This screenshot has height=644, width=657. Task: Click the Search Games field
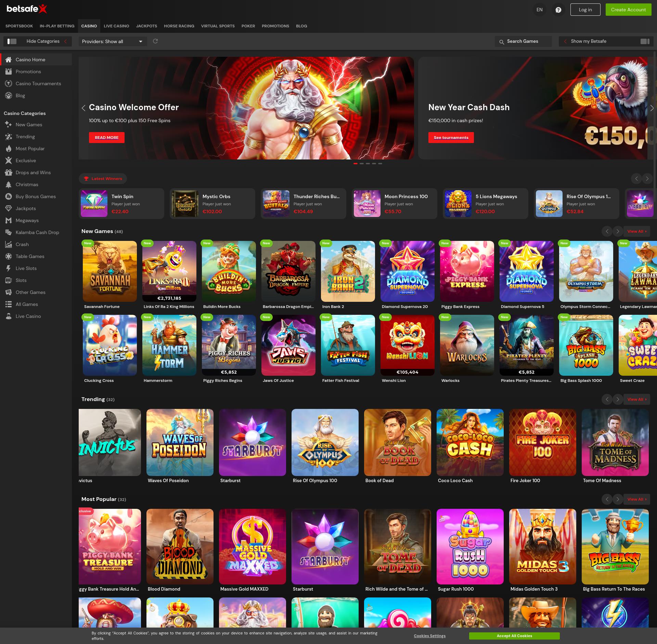click(x=523, y=41)
